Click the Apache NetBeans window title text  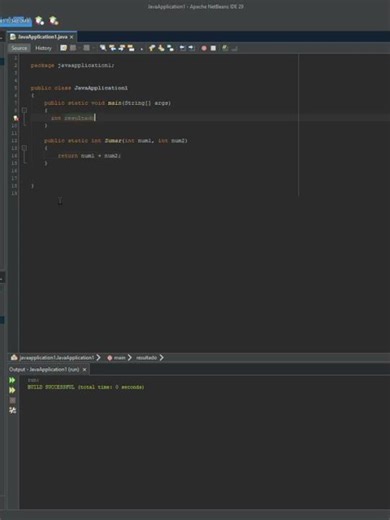click(195, 6)
